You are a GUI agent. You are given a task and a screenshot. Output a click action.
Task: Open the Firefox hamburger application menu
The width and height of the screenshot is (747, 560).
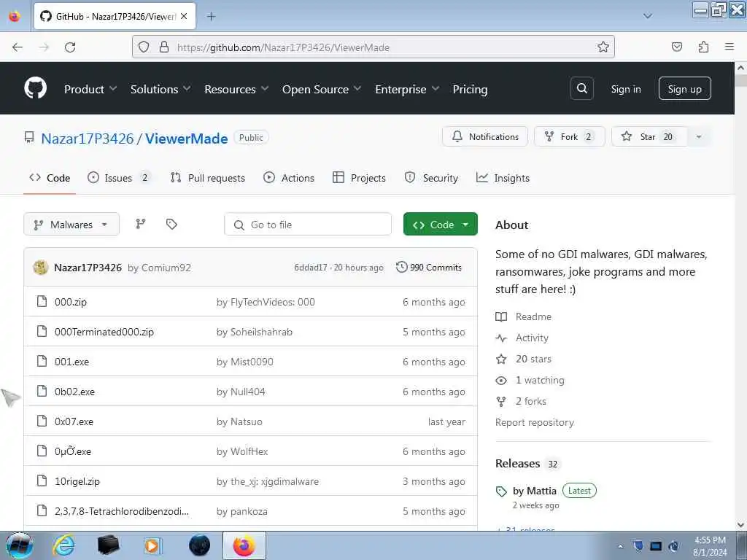tap(729, 47)
